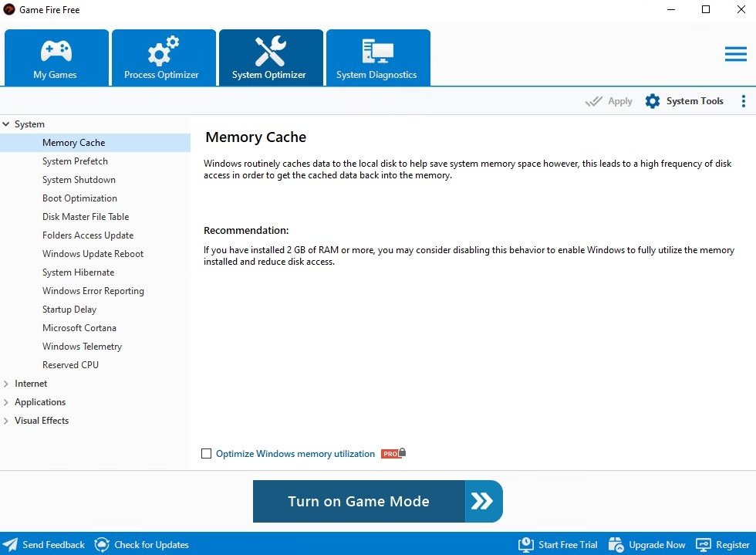Enable Optimize Windows memory utilization checkbox
The image size is (756, 555).
pyautogui.click(x=207, y=454)
